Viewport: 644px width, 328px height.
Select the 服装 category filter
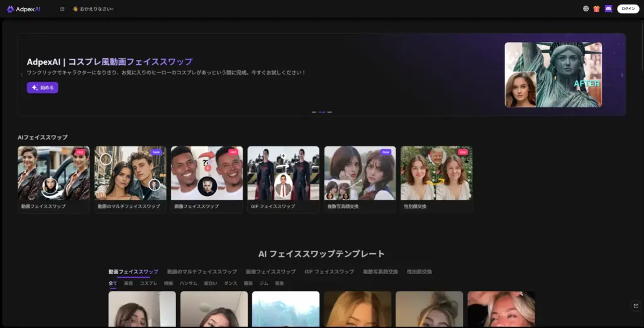point(248,283)
